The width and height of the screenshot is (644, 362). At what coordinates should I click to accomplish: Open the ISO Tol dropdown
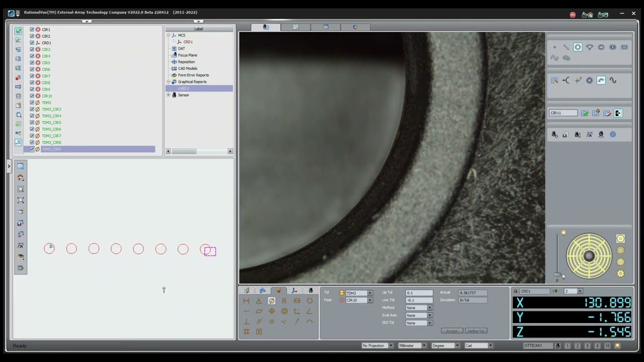(x=430, y=323)
